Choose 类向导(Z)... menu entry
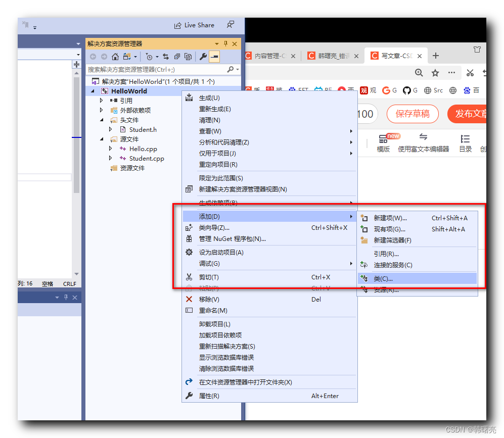This screenshot has height=438, width=504. click(269, 228)
